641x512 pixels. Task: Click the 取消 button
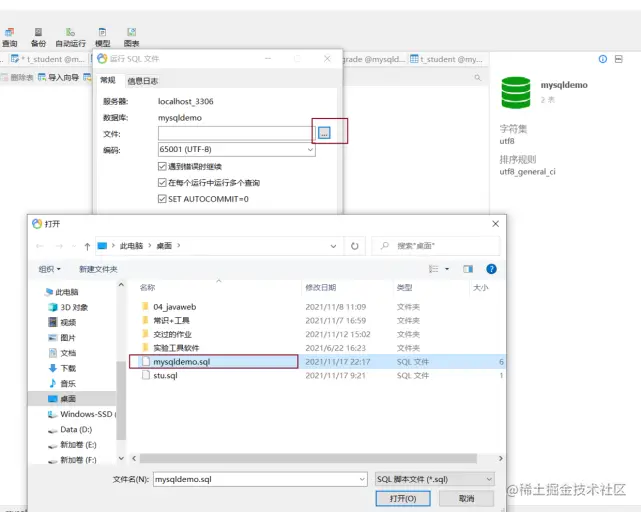coord(466,499)
